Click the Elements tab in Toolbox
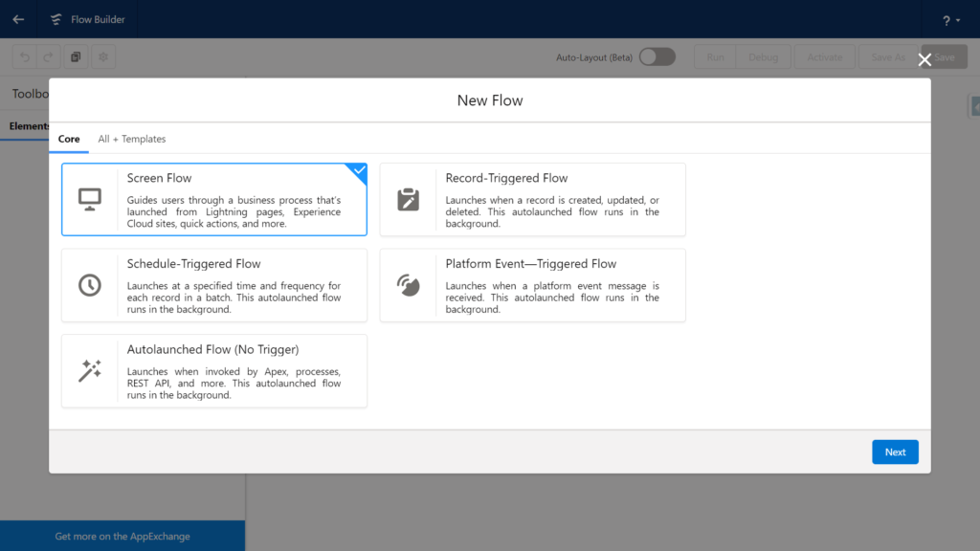Viewport: 980px width, 551px height. 29,125
